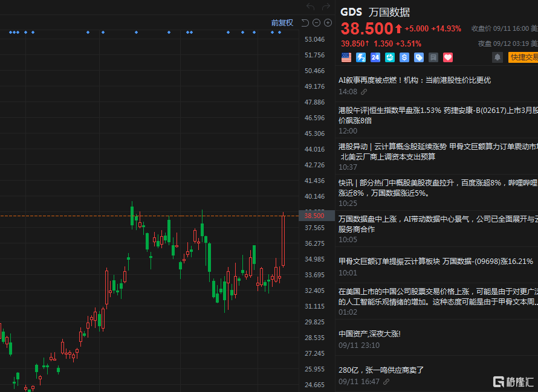Click the 39.850 overnight price
This screenshot has height=392, width=538.
(352, 44)
